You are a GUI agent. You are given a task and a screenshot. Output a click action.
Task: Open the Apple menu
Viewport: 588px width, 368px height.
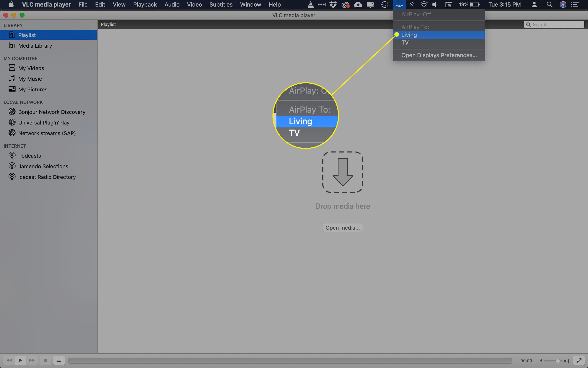pos(11,4)
